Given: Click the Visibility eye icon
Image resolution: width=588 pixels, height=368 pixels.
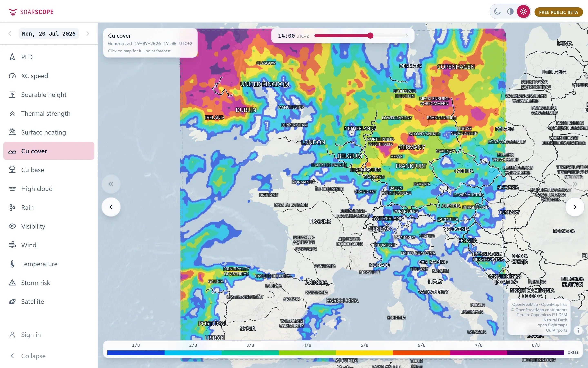Looking at the screenshot, I should tap(12, 226).
